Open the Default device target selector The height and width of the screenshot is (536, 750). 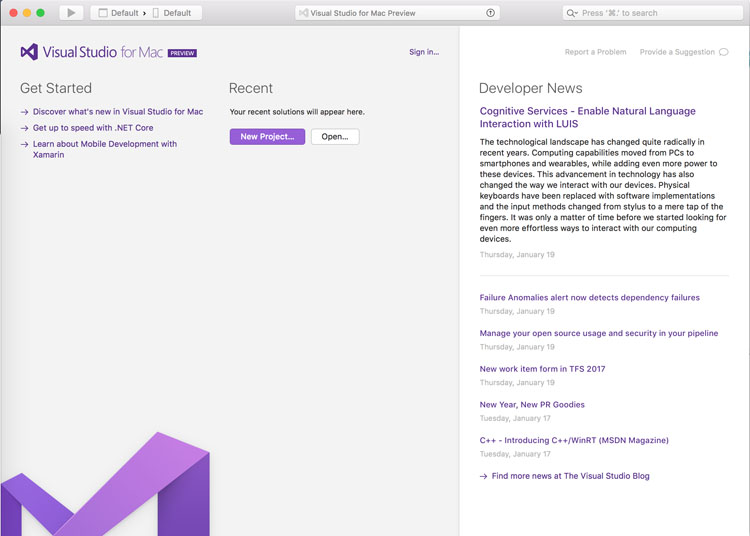(172, 13)
